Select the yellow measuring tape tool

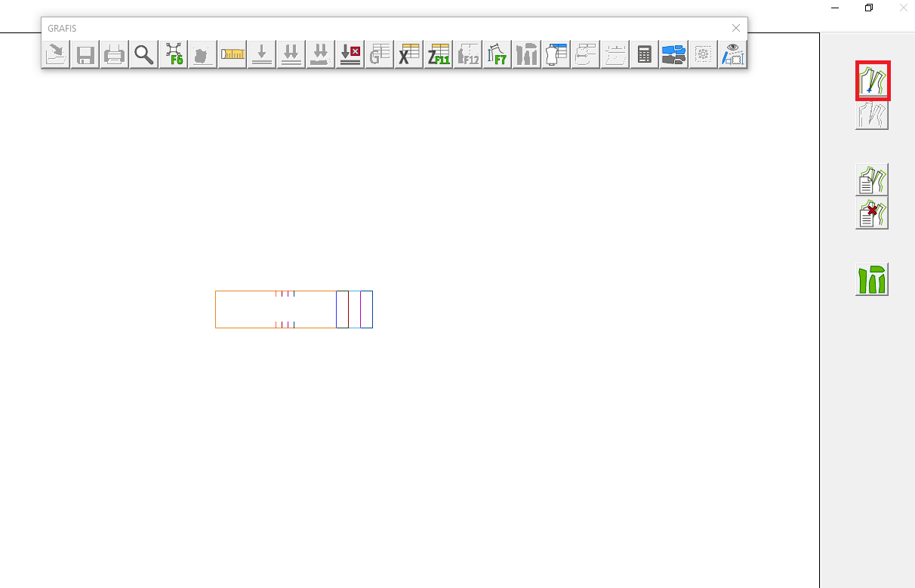tap(233, 54)
